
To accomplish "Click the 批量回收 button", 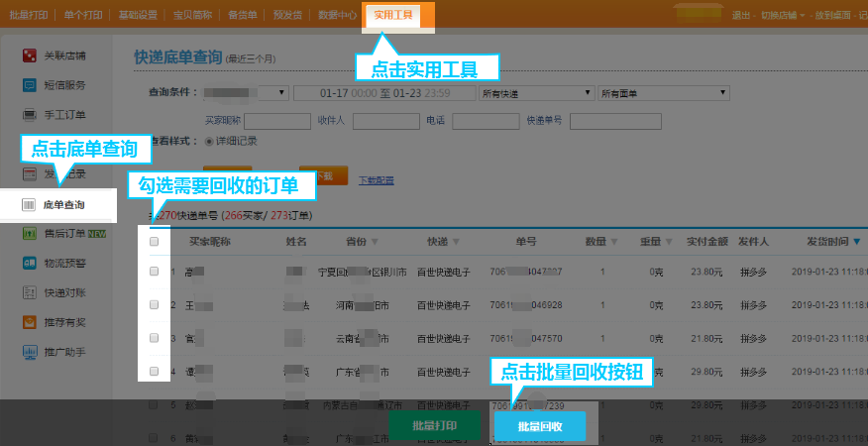I will point(540,426).
